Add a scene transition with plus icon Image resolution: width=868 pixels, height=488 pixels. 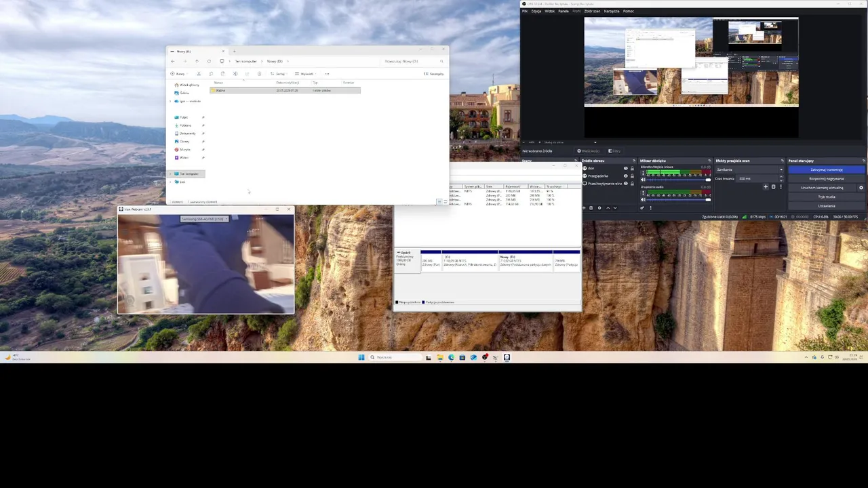[x=766, y=186]
